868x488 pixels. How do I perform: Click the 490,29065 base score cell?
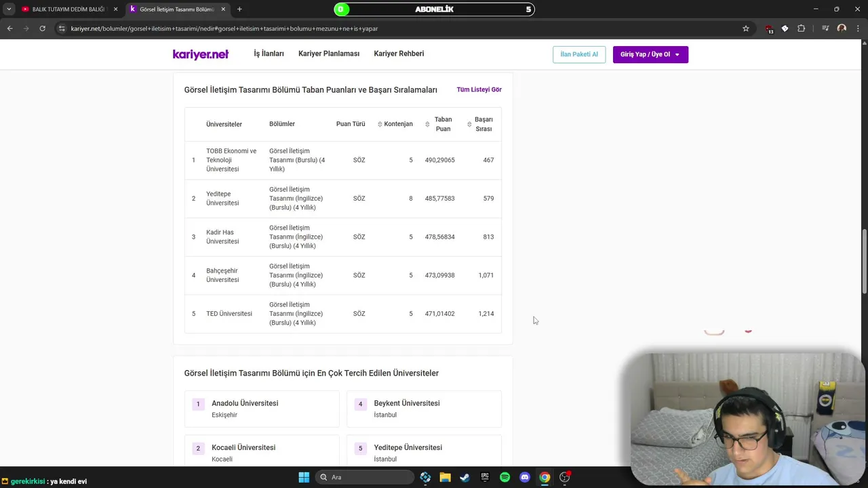pyautogui.click(x=439, y=160)
